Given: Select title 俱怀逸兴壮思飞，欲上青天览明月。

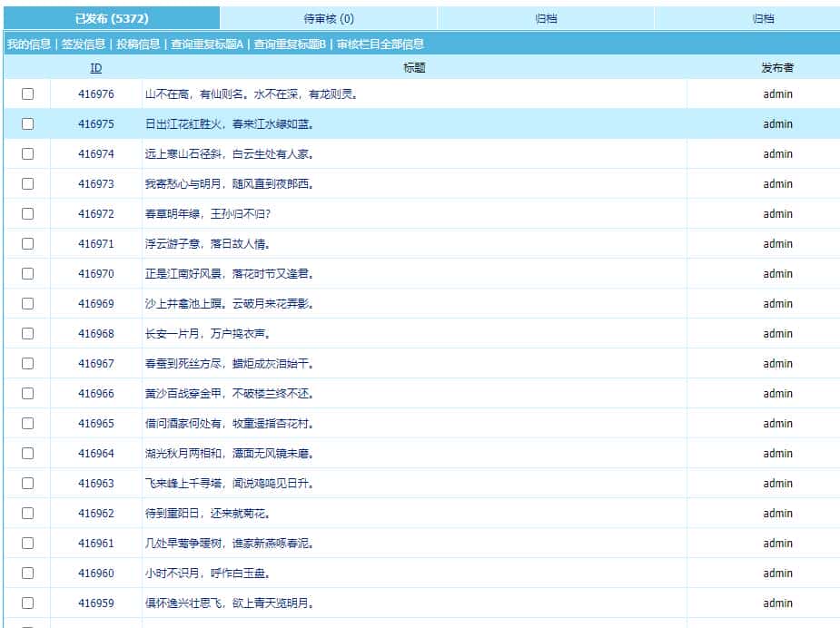Looking at the screenshot, I should pos(229,603).
